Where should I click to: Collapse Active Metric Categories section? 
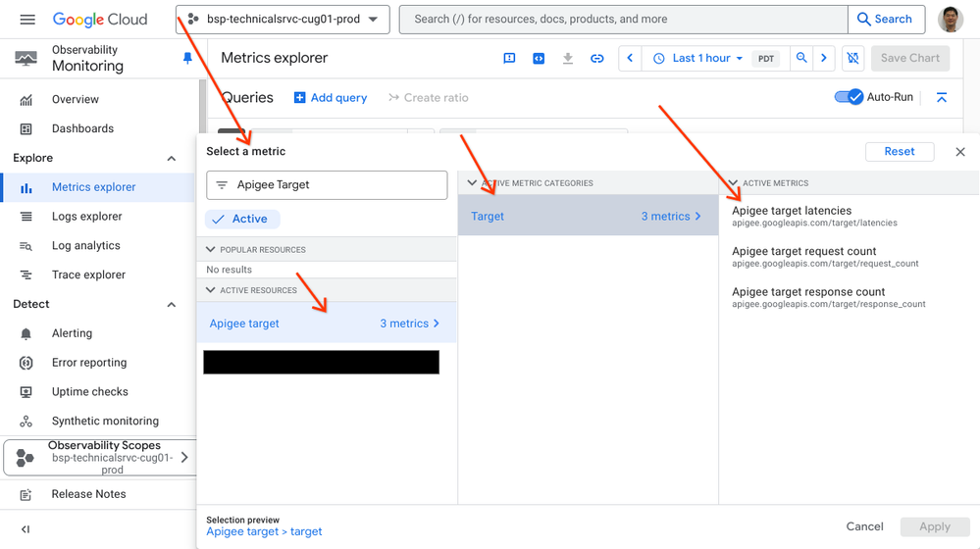(x=472, y=183)
